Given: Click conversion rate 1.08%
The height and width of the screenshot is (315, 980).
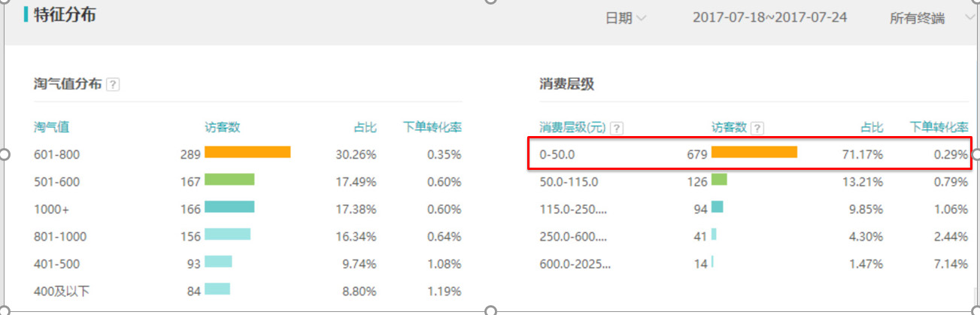Looking at the screenshot, I should [444, 264].
